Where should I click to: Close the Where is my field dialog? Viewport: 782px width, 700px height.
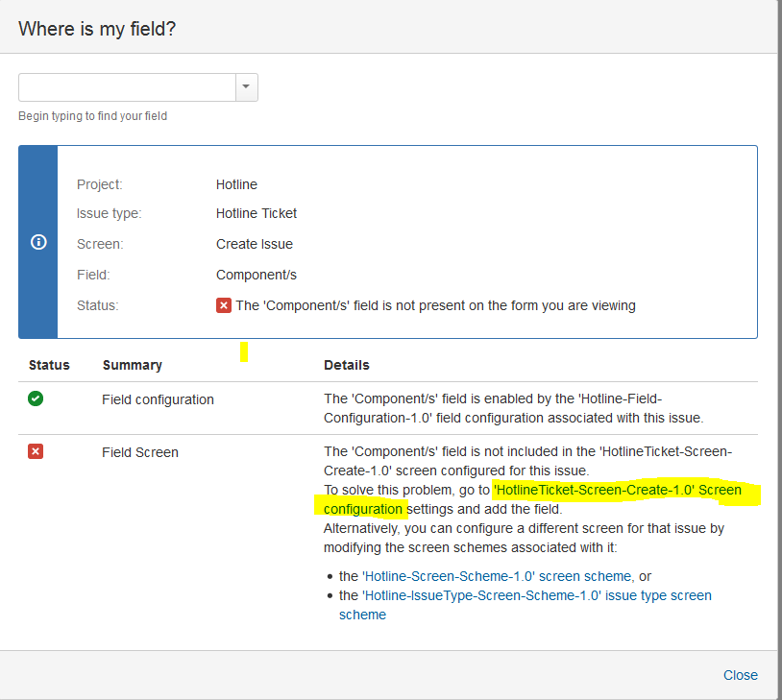click(740, 675)
